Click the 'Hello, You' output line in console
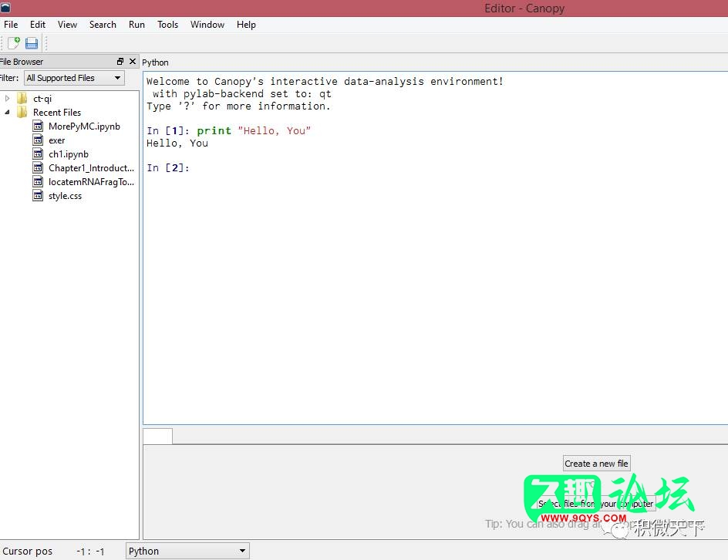 coord(177,143)
